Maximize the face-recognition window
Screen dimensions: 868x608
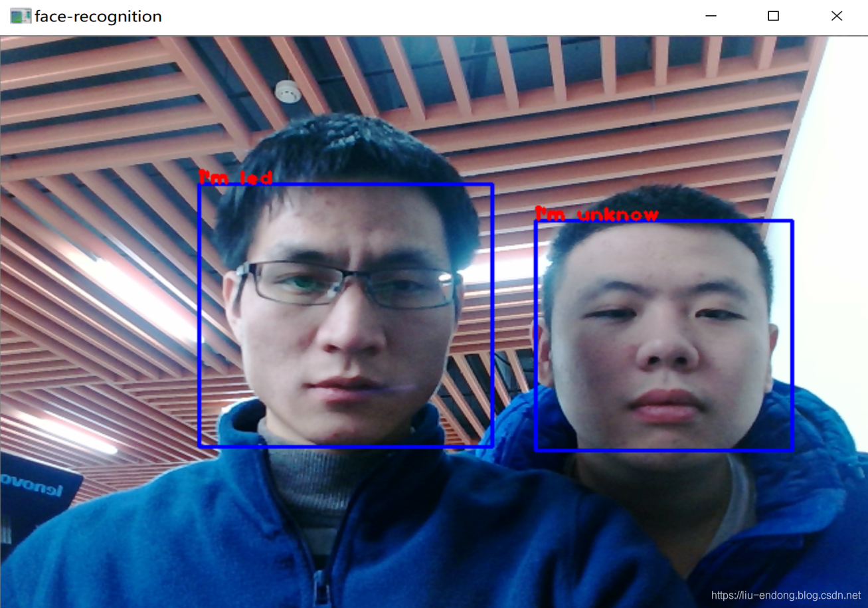click(772, 15)
